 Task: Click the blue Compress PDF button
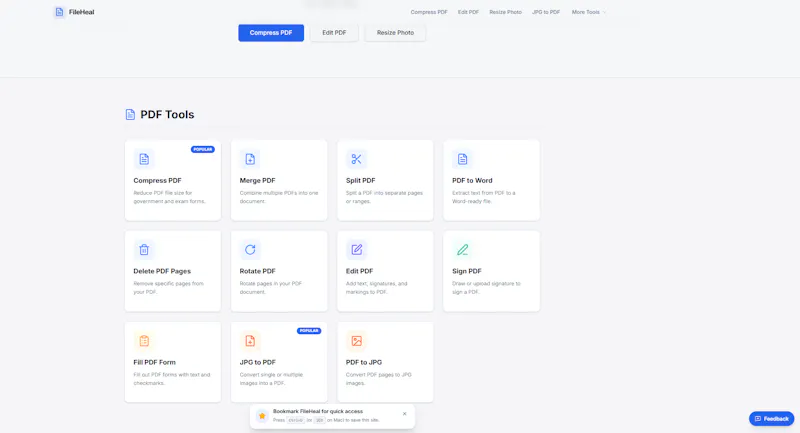click(x=271, y=33)
